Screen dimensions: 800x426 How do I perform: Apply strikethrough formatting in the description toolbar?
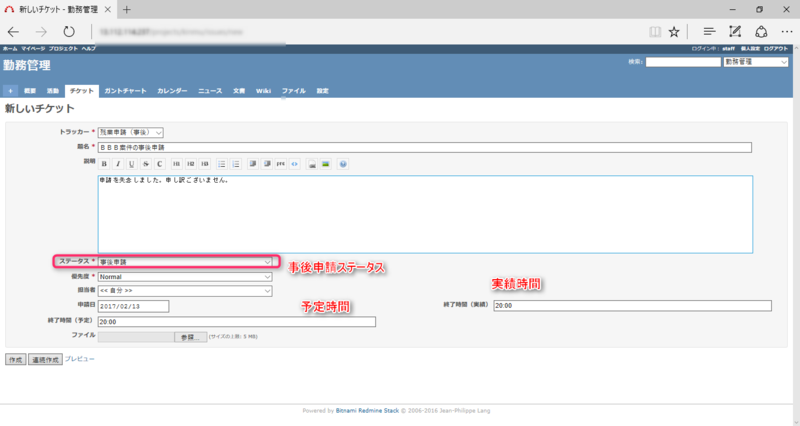145,164
